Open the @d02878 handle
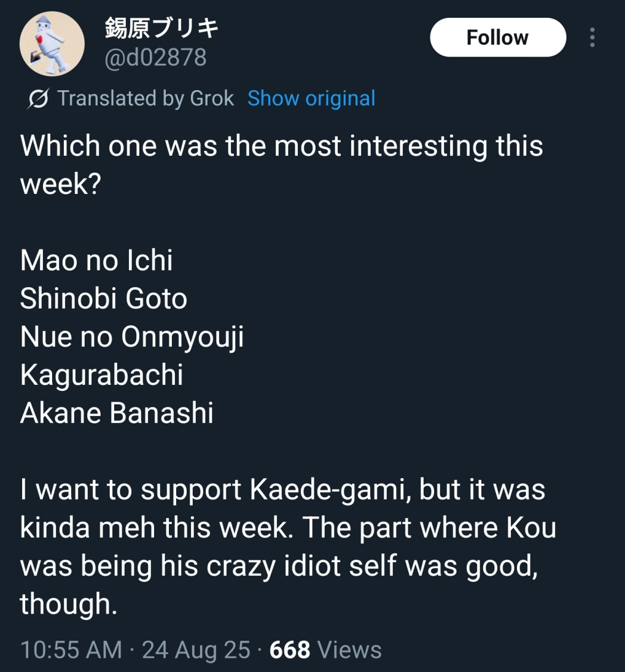The height and width of the screenshot is (672, 625). [155, 58]
